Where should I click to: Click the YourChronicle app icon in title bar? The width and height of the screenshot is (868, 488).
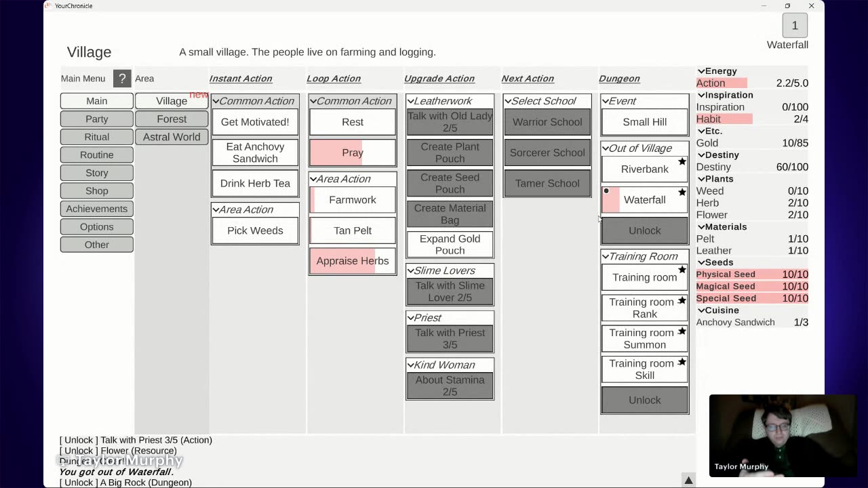[48, 6]
